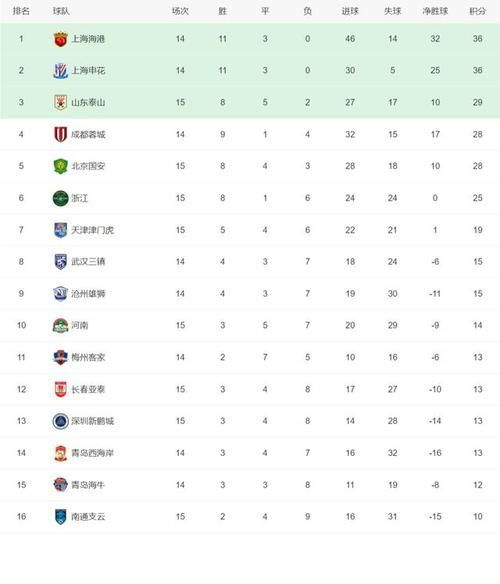Click the 上海申花 team logo
Image resolution: width=500 pixels, height=584 pixels.
point(60,71)
